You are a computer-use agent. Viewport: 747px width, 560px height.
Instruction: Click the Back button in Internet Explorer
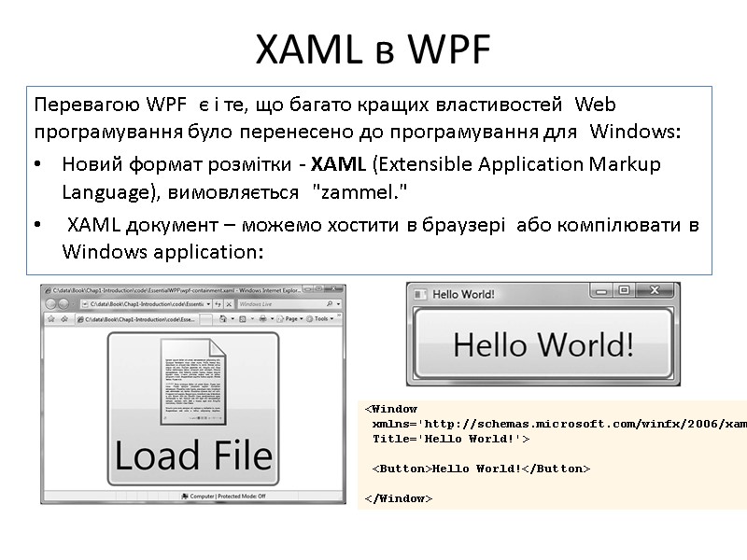50,304
